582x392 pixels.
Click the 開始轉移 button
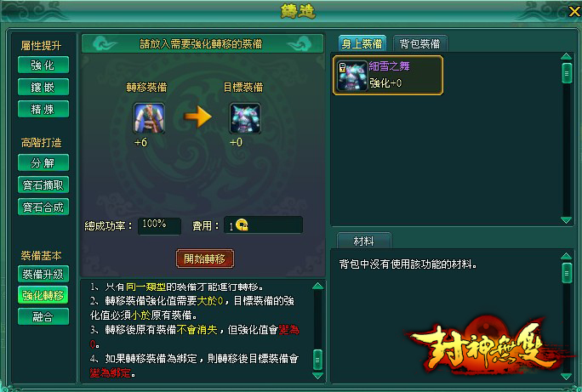pos(205,258)
